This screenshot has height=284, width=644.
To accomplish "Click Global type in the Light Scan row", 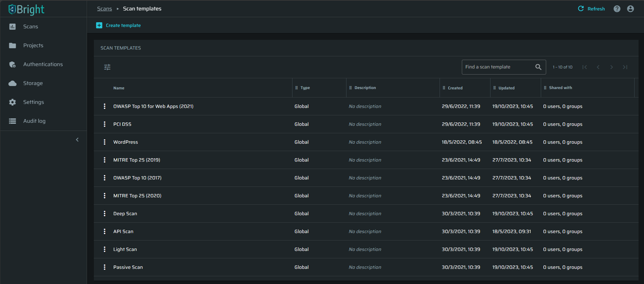I will [x=302, y=249].
